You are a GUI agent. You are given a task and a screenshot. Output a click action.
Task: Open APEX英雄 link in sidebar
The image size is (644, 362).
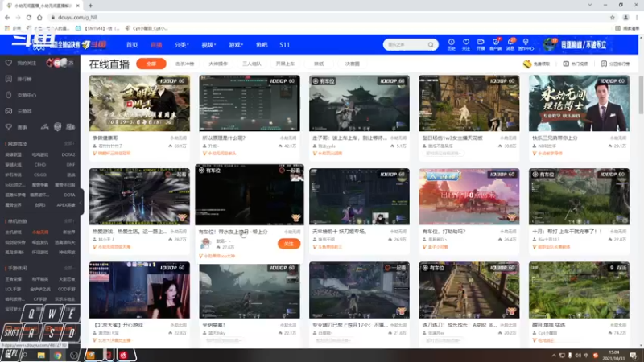(66, 205)
